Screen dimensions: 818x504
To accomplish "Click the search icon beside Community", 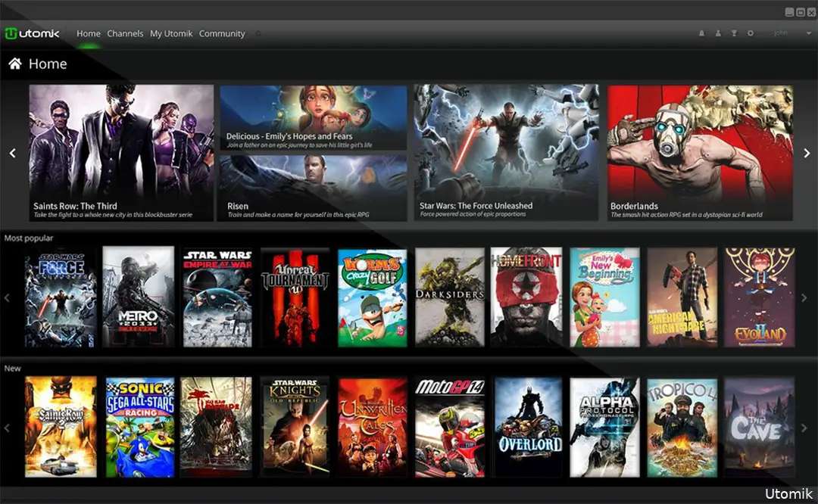I will [258, 34].
